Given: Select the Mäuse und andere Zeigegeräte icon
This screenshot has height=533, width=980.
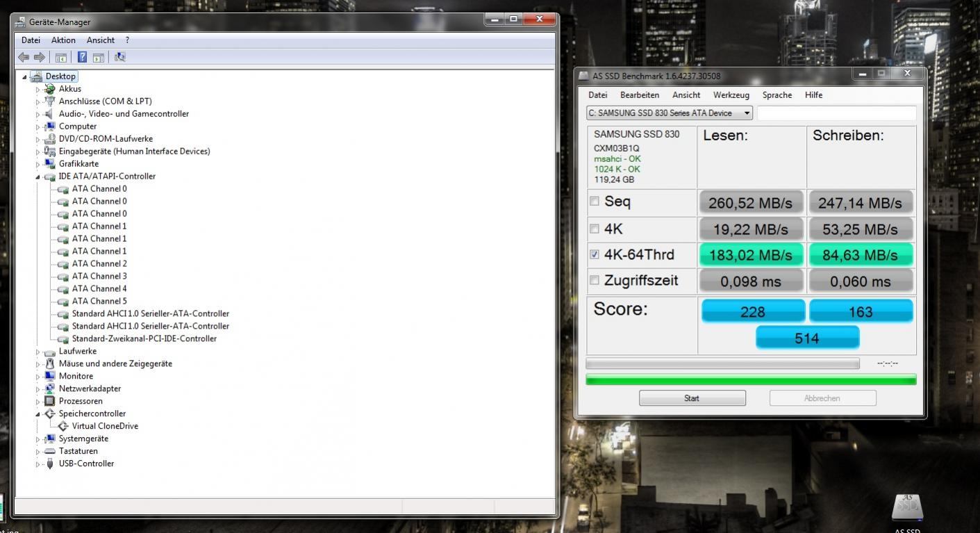Looking at the screenshot, I should coord(49,363).
